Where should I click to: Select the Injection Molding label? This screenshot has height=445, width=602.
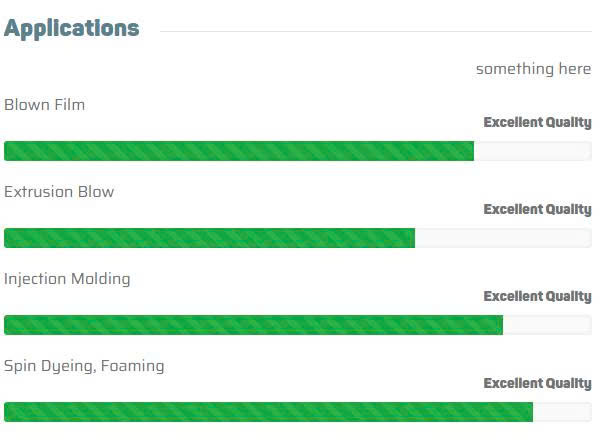67,278
